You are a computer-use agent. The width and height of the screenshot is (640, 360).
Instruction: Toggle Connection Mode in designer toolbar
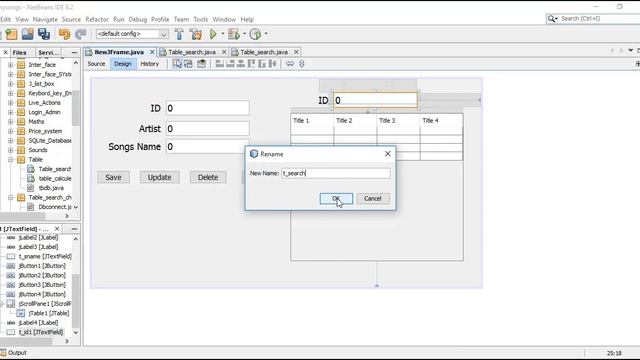pyautogui.click(x=188, y=64)
